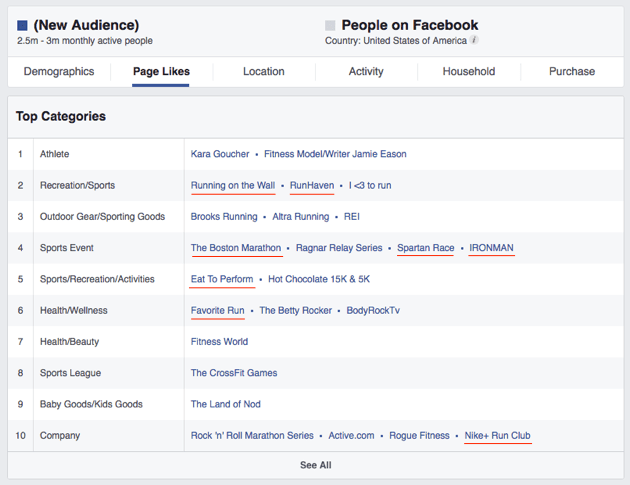Image resolution: width=630 pixels, height=485 pixels.
Task: Click the Nike+ Run Club link
Action: tap(497, 435)
